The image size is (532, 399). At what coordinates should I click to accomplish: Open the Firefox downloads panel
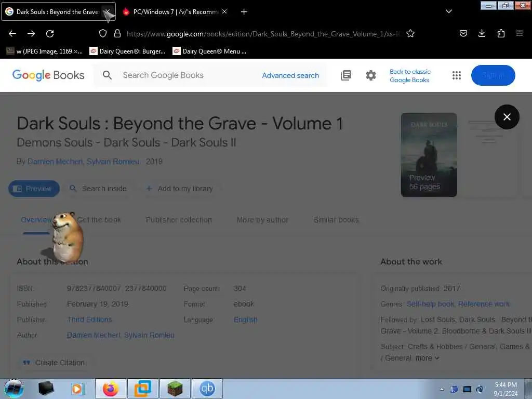tap(482, 33)
